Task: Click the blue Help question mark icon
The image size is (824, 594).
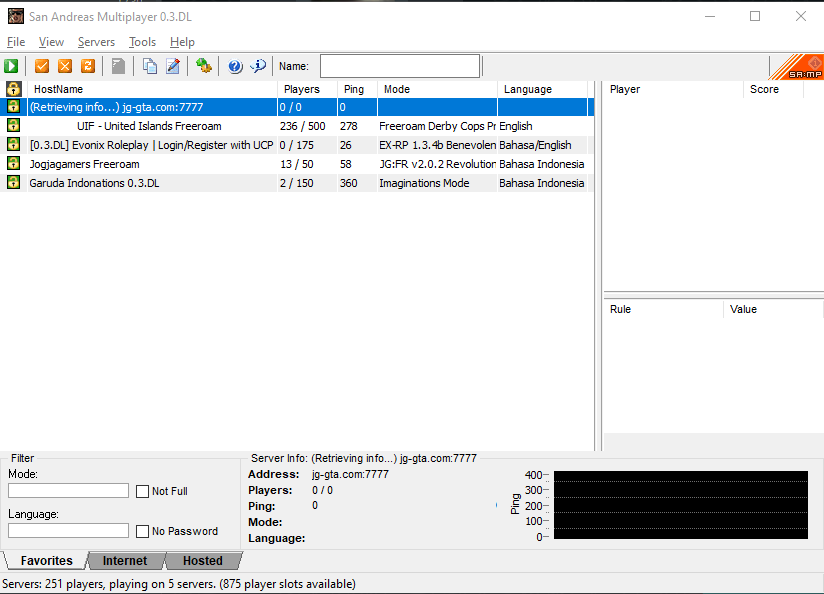Action: [235, 66]
